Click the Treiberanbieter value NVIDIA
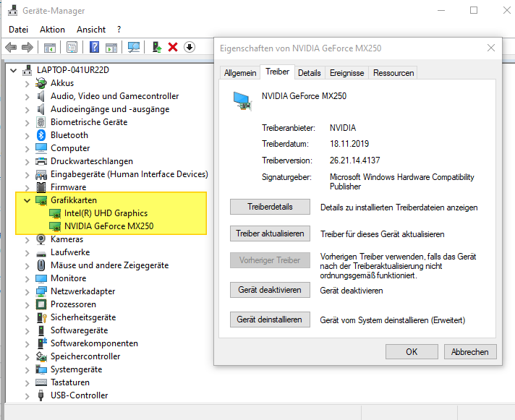Viewport: 515px width, 420px height. [343, 128]
